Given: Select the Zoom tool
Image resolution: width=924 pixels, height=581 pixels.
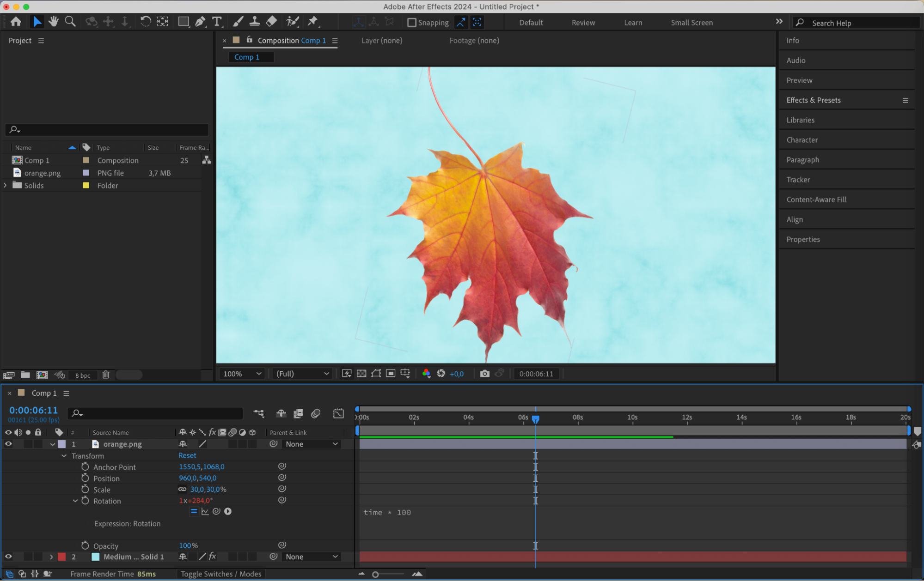Looking at the screenshot, I should click(x=70, y=21).
